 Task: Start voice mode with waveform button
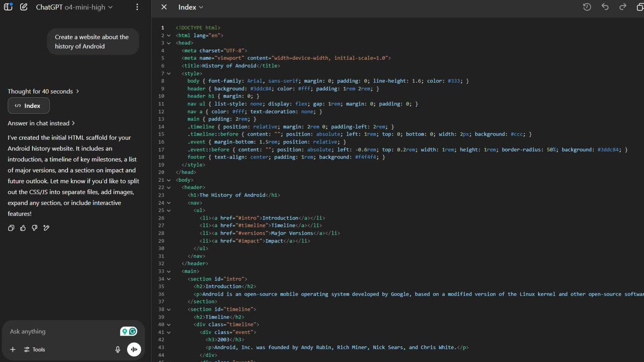(134, 349)
